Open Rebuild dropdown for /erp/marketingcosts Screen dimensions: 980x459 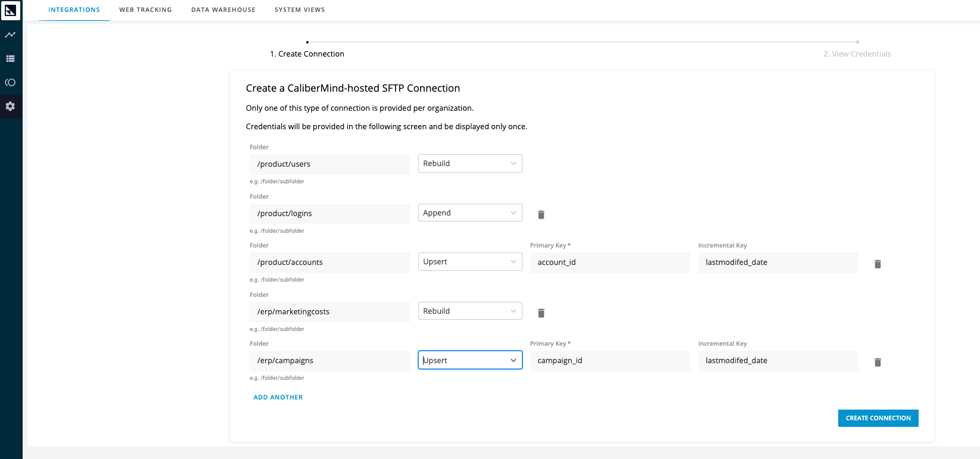click(x=470, y=311)
